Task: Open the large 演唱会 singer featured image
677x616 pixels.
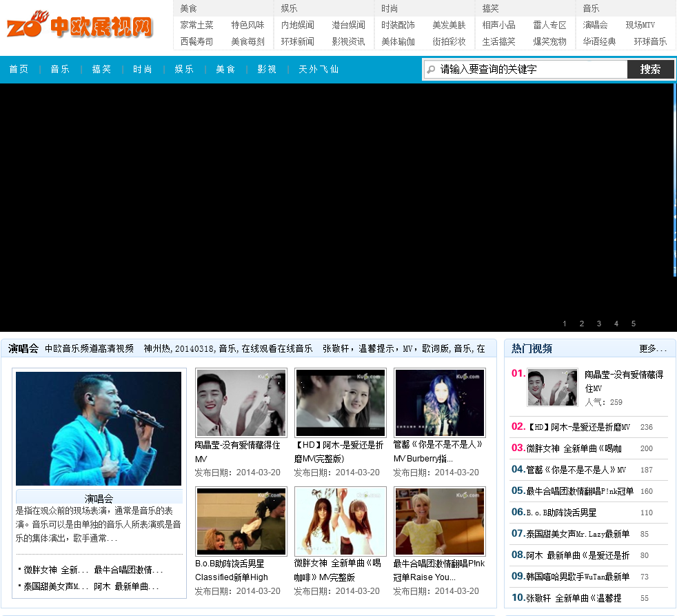Action: [x=99, y=428]
